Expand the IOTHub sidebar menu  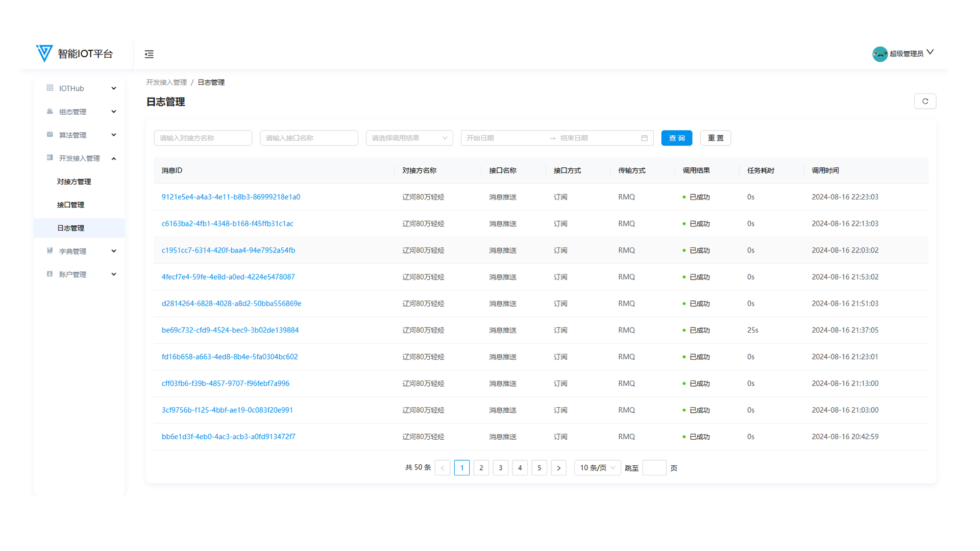[x=114, y=88]
